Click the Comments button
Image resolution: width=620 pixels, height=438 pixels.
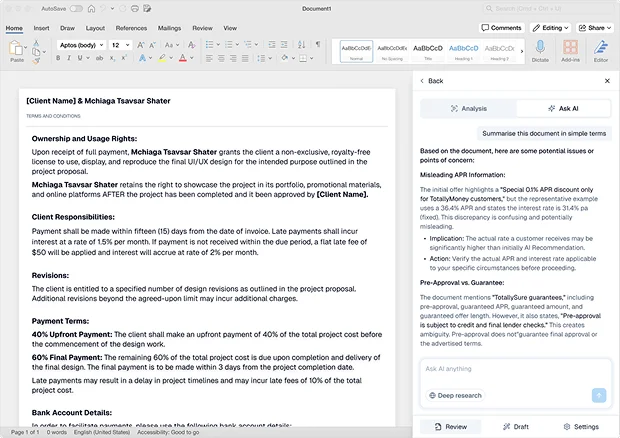coord(501,28)
